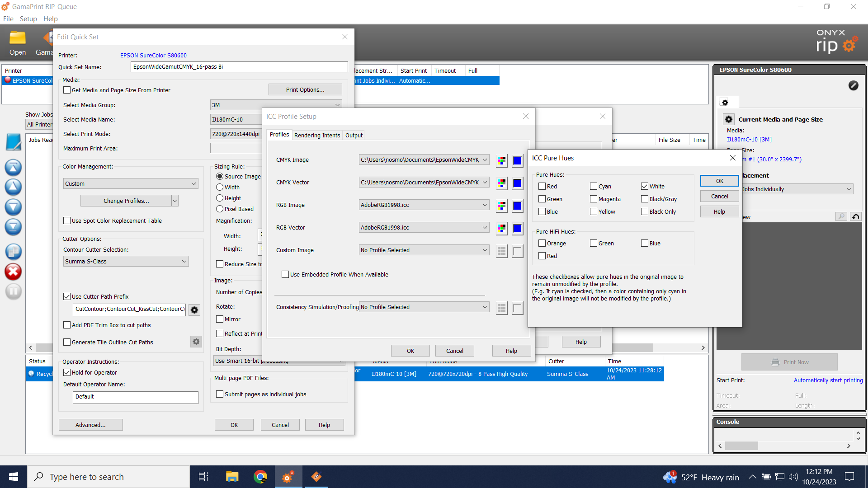Click the Windows Start button
Image resolution: width=868 pixels, height=488 pixels.
tap(14, 477)
